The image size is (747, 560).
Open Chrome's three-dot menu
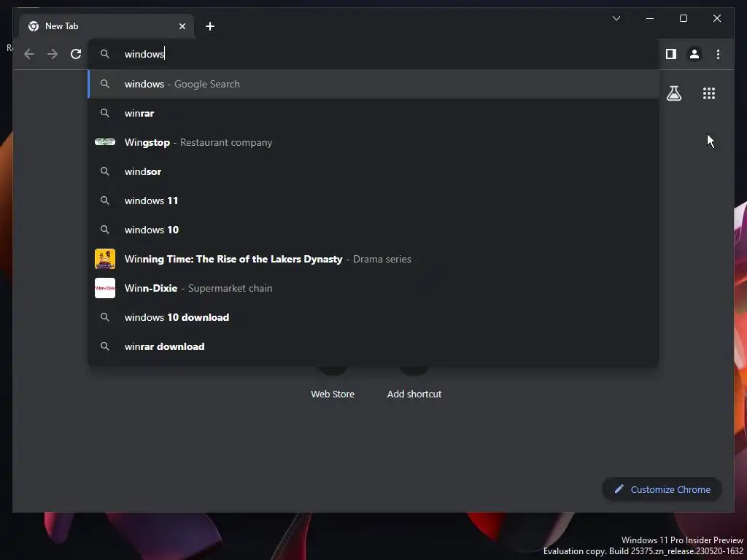(x=718, y=54)
